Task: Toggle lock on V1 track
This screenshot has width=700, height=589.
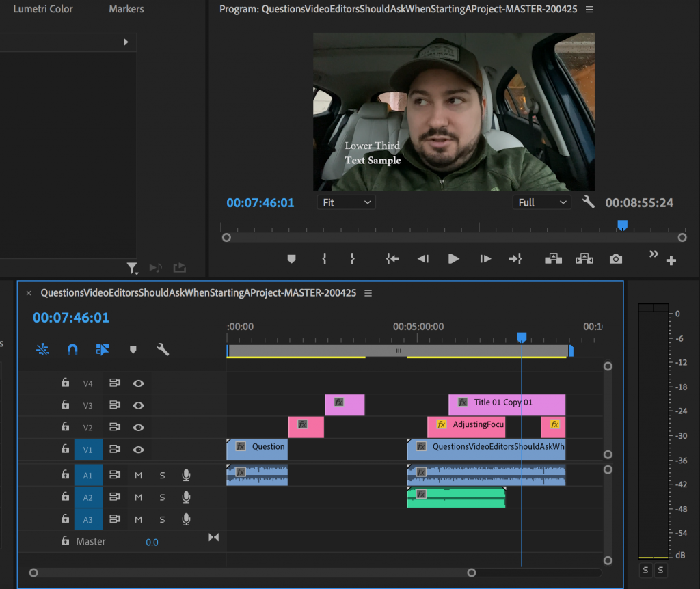Action: point(65,448)
